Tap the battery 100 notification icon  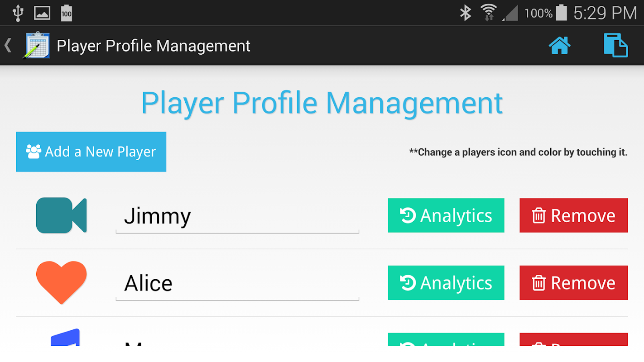pos(67,13)
